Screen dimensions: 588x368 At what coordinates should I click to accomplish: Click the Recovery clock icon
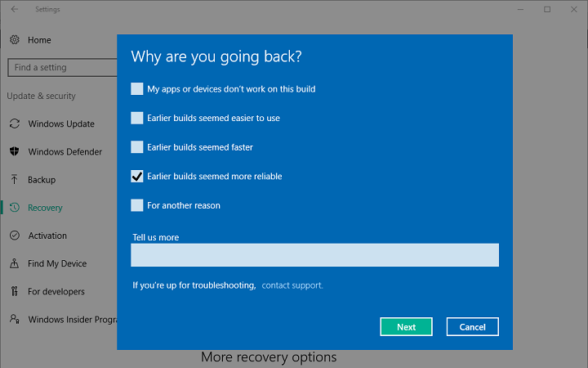point(14,207)
